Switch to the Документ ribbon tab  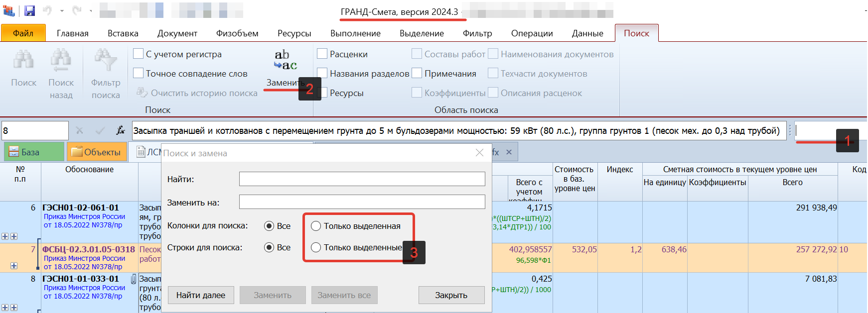click(177, 33)
